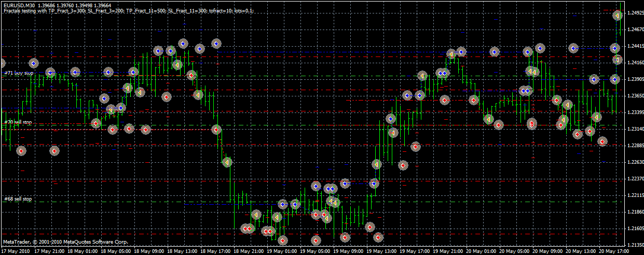Click the EURUSD,M30 chart title text
644x255 pixels.
tap(19, 5)
